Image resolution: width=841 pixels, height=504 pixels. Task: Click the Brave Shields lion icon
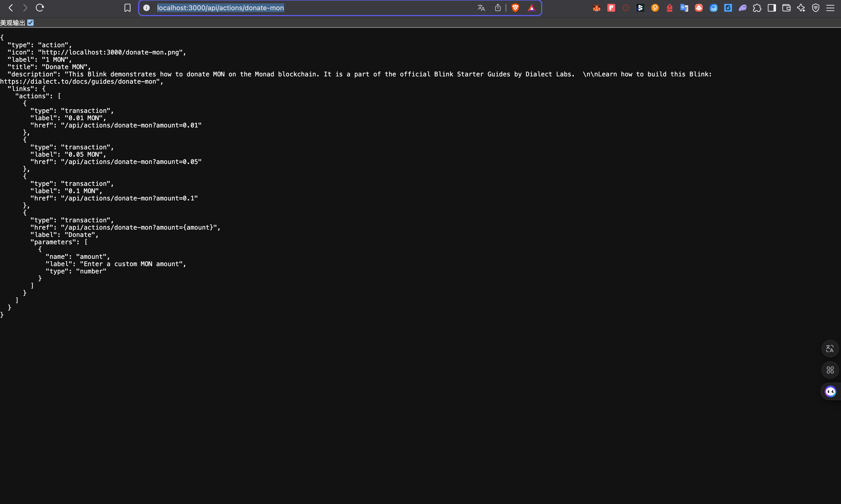[x=515, y=8]
